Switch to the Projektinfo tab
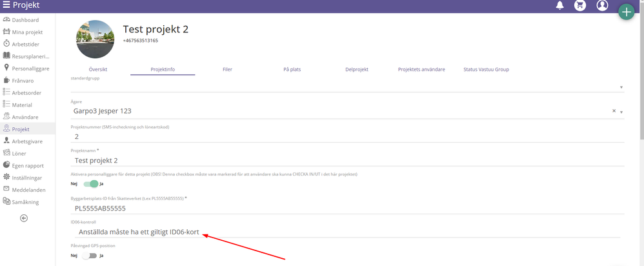This screenshot has height=266, width=644. pyautogui.click(x=163, y=70)
